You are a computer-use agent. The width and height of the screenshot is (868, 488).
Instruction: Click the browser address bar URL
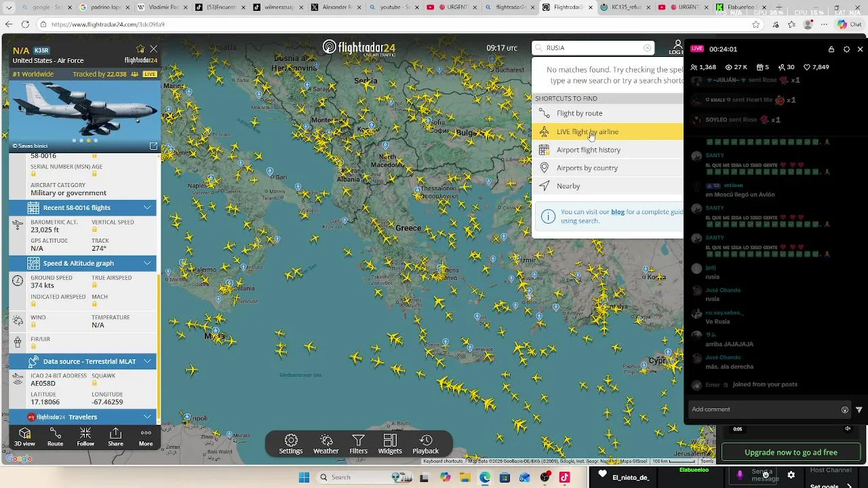108,24
